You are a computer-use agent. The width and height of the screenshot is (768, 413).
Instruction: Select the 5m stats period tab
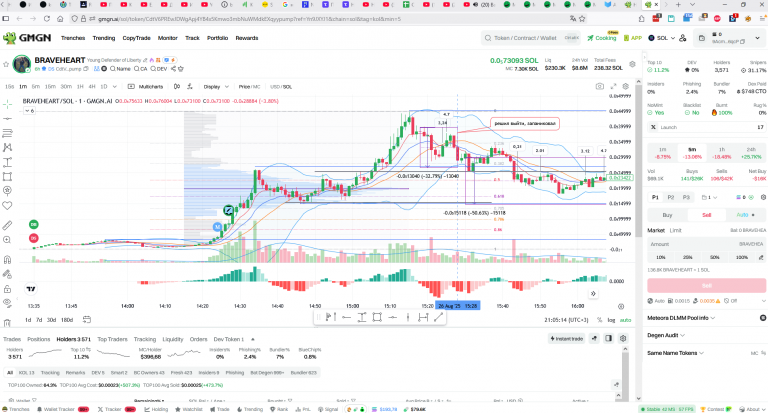tap(692, 153)
